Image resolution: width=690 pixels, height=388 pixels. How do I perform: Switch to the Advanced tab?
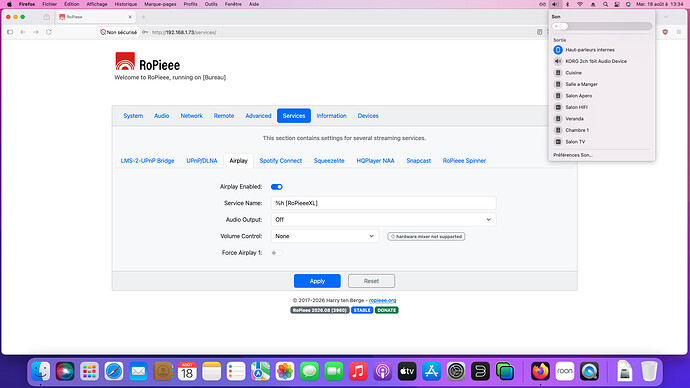tap(258, 116)
